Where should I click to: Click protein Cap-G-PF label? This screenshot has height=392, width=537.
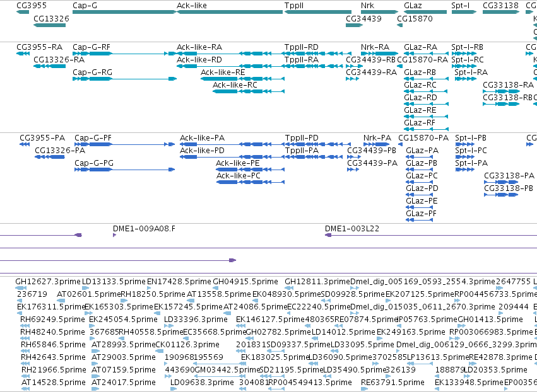tap(93, 138)
